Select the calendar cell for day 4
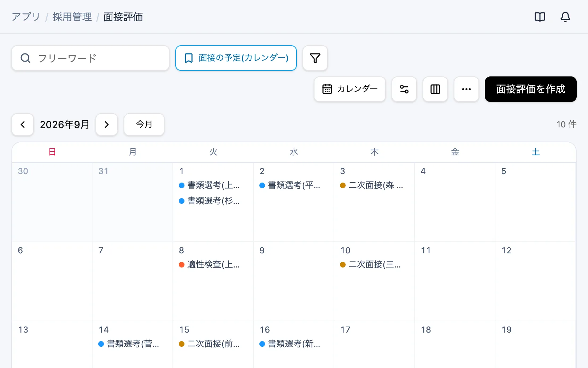 (x=455, y=202)
